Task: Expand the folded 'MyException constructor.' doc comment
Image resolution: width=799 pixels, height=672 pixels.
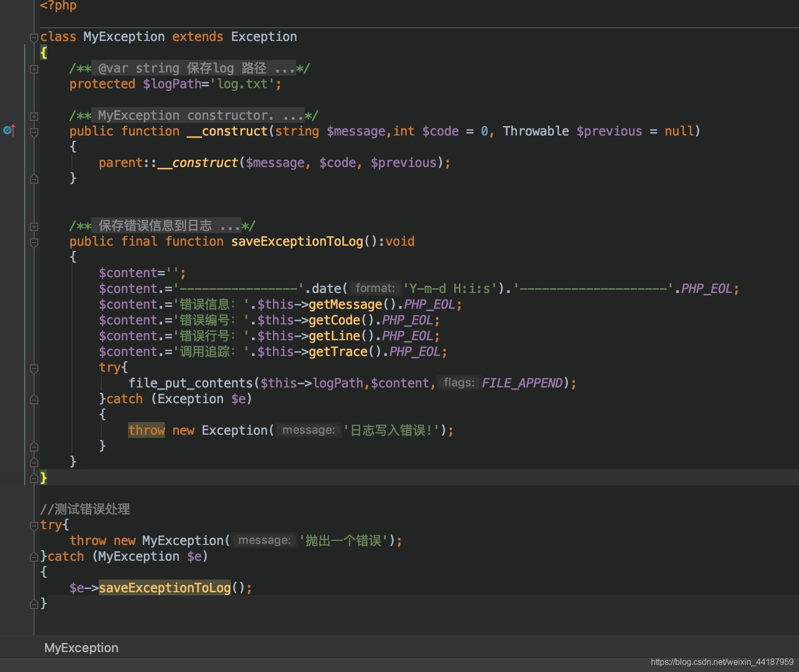Action: [34, 116]
